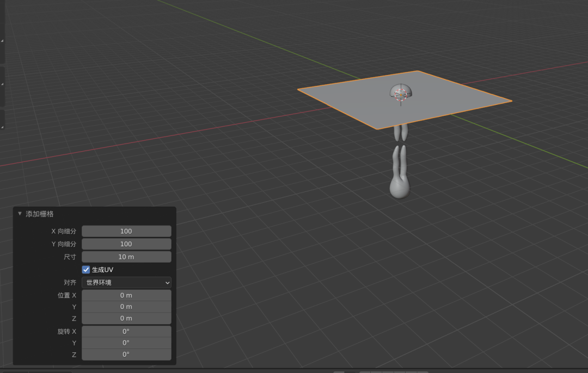Select the rabbit-shaped mesh below the plane
Screen dimensions: 588x373
[x=400, y=172]
